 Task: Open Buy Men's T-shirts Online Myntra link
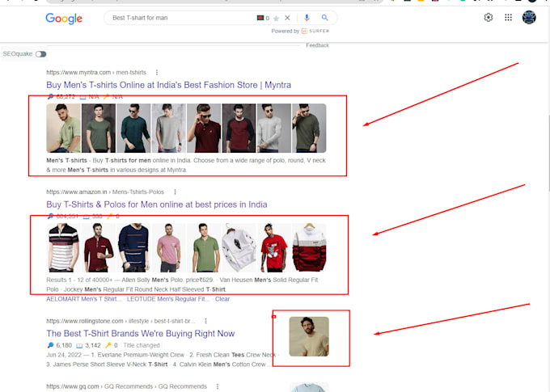coord(169,85)
